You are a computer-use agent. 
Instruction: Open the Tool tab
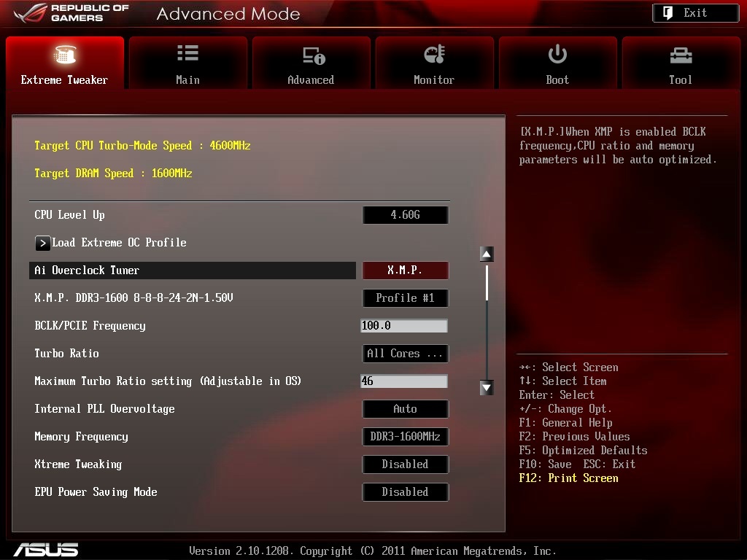681,63
